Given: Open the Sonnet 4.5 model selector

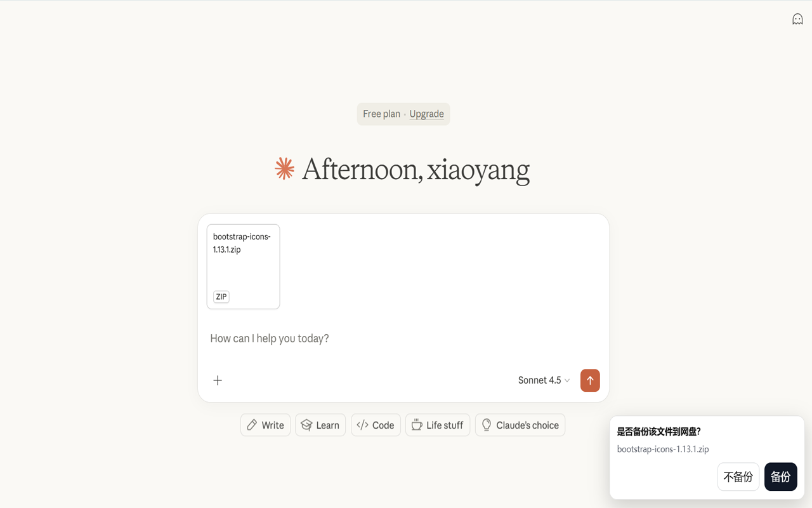Looking at the screenshot, I should click(x=544, y=380).
